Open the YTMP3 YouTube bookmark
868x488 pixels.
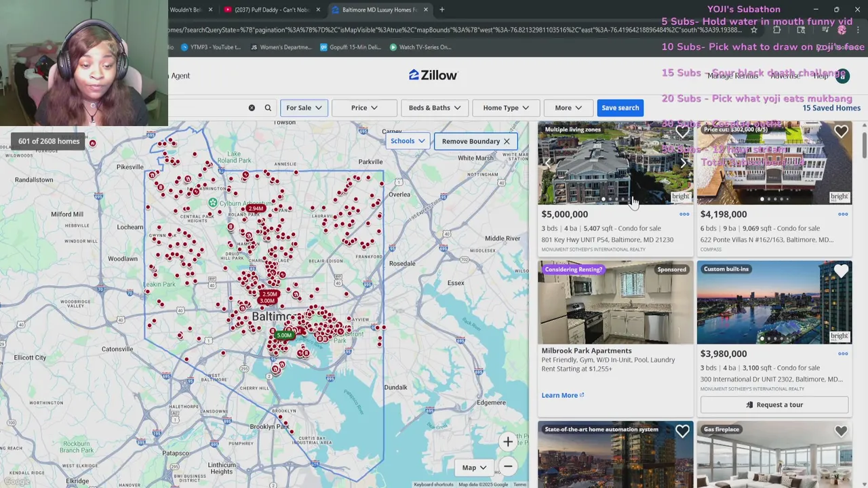coord(210,47)
